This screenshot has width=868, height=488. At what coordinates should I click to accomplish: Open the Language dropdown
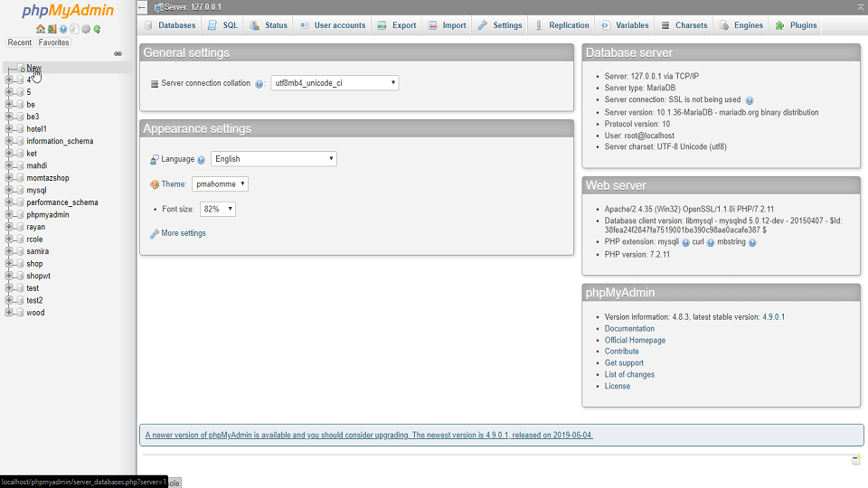tap(273, 159)
